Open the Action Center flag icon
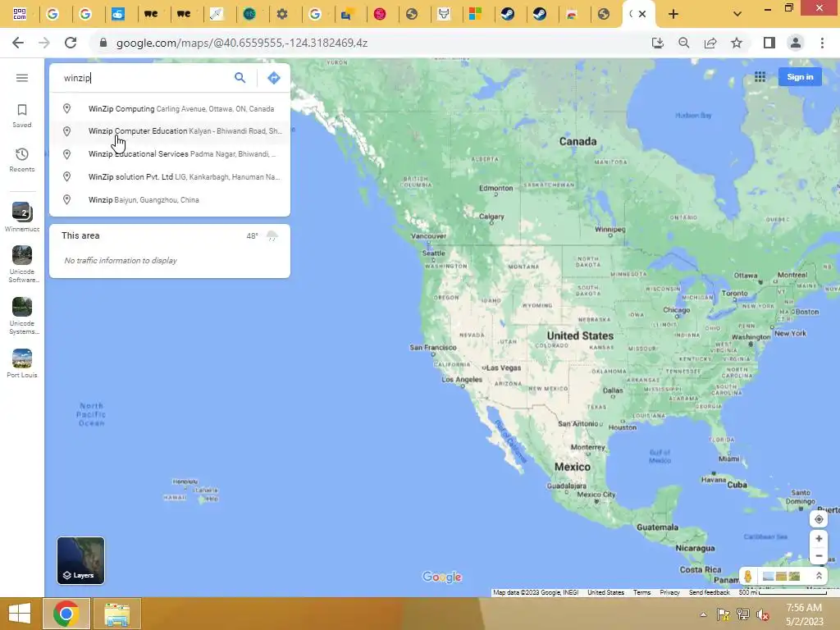The width and height of the screenshot is (840, 630). pyautogui.click(x=723, y=614)
